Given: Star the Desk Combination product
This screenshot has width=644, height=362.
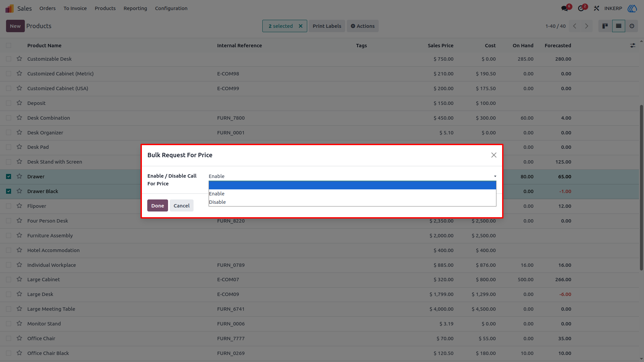Looking at the screenshot, I should point(19,118).
